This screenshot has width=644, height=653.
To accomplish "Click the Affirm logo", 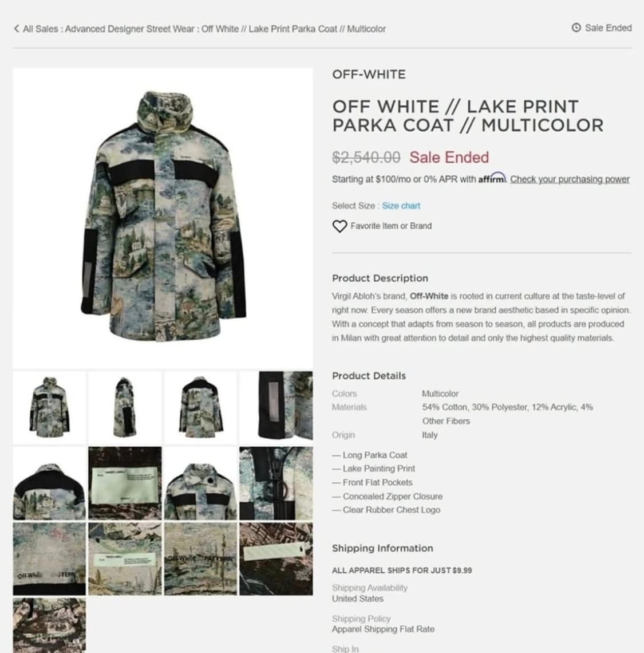I will click(492, 178).
